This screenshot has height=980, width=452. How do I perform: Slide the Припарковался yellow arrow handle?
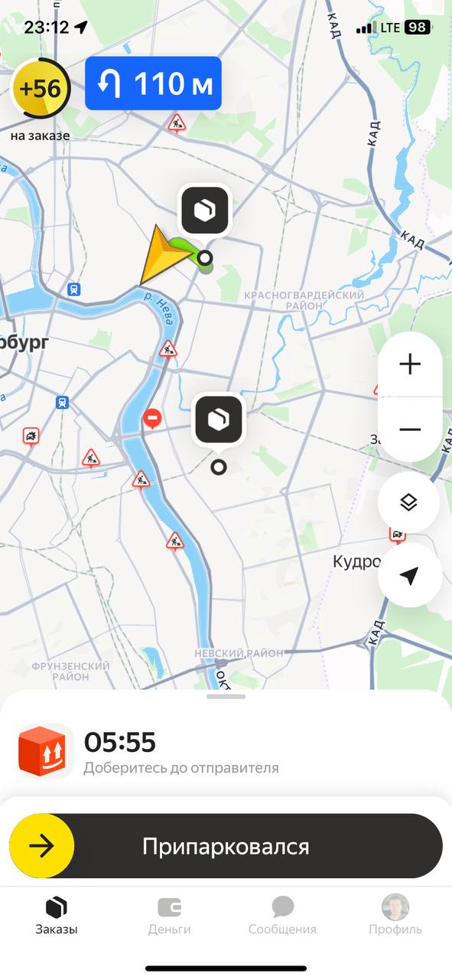(42, 846)
